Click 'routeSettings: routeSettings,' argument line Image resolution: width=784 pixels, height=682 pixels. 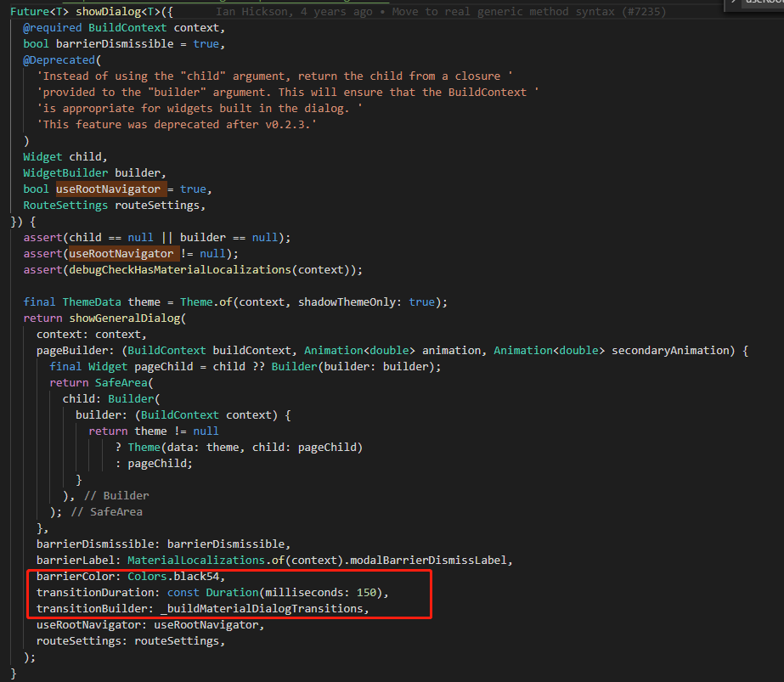131,641
